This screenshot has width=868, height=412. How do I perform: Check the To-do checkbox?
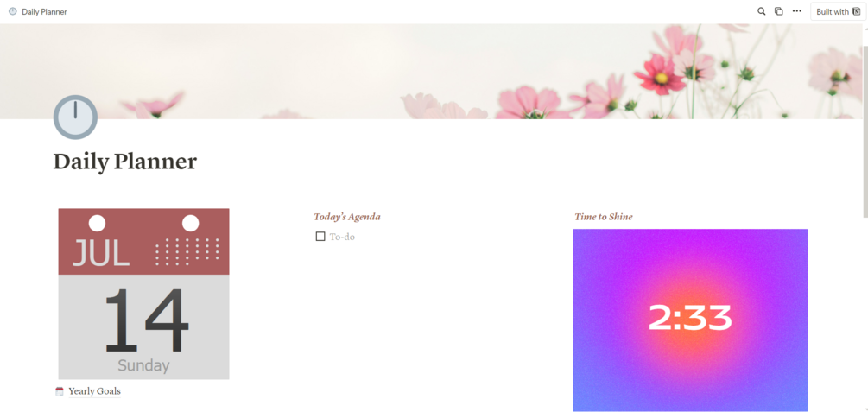(320, 237)
